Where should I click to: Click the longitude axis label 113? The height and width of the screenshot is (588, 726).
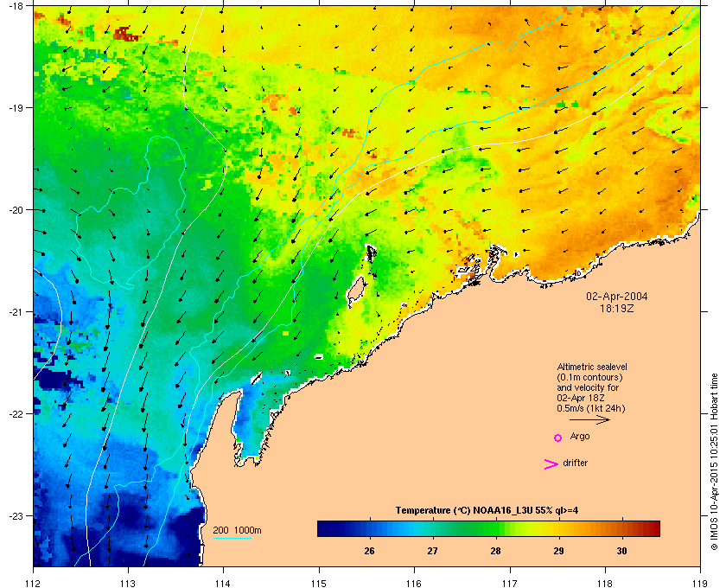[x=128, y=584]
